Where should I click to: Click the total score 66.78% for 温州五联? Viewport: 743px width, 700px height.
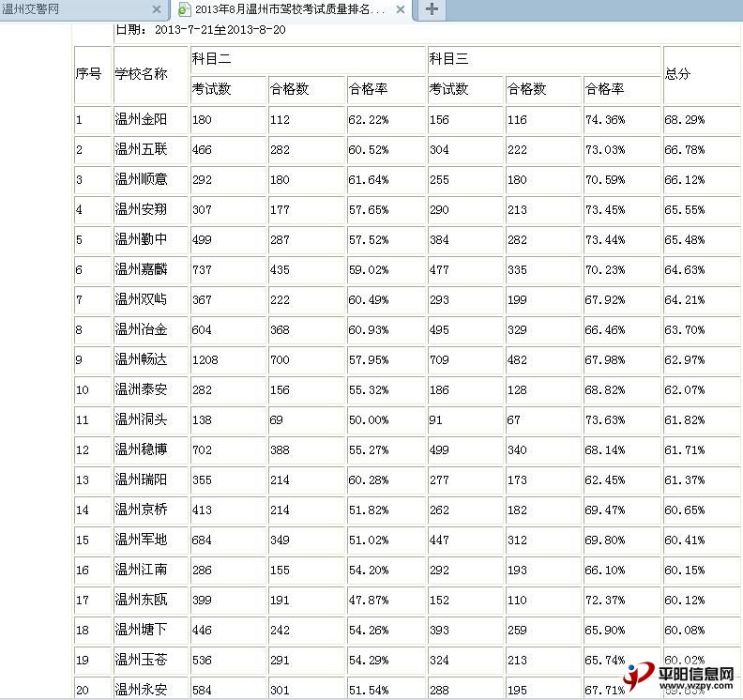(x=685, y=150)
